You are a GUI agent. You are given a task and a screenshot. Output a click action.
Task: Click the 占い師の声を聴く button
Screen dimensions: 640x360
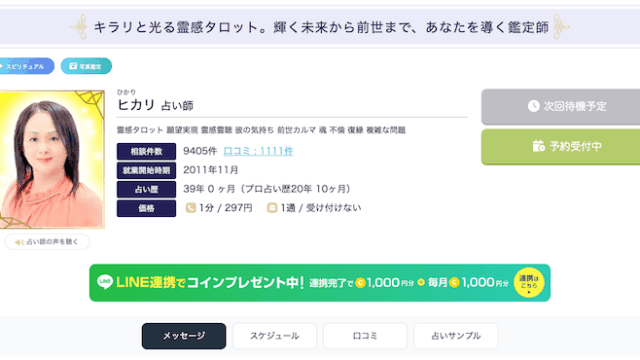click(47, 242)
